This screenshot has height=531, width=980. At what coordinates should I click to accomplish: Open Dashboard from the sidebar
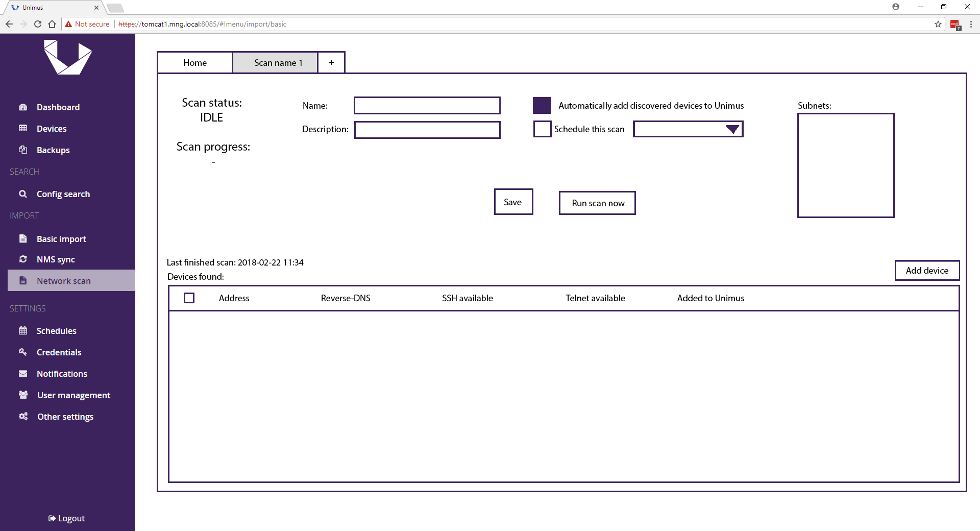click(58, 107)
